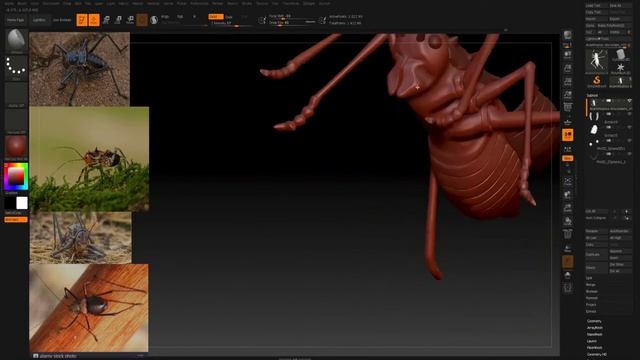Click Load Tool in the Tool palette
The image size is (640, 360).
coord(596,6)
